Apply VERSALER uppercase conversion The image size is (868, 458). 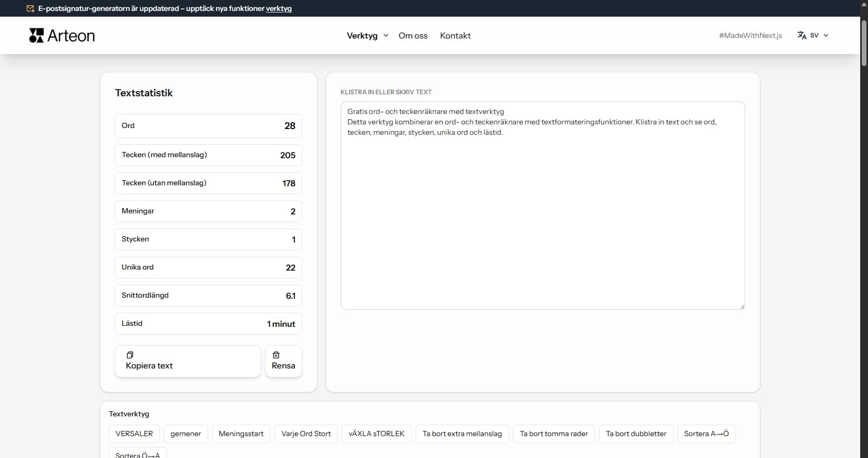134,434
